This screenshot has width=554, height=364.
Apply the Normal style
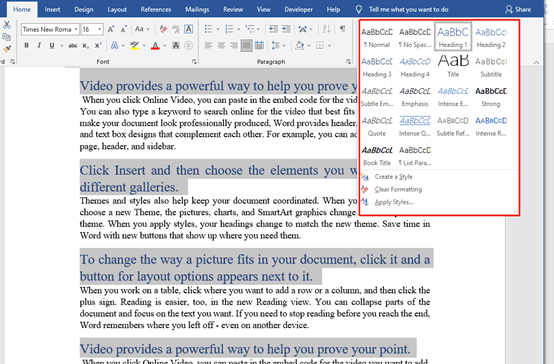click(x=377, y=37)
